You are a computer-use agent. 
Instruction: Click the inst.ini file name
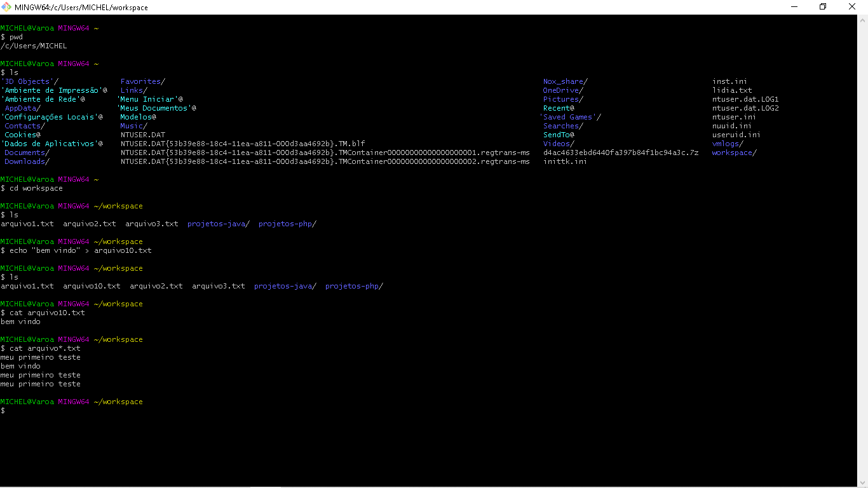(729, 81)
